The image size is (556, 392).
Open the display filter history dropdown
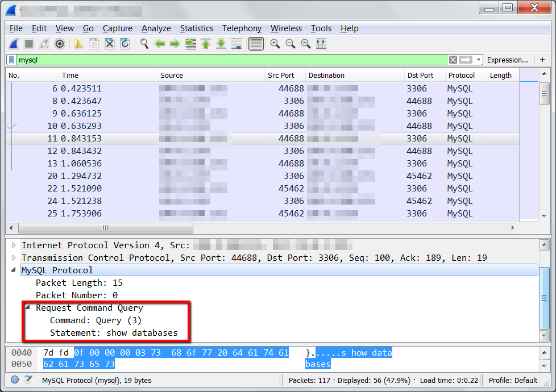coord(478,60)
